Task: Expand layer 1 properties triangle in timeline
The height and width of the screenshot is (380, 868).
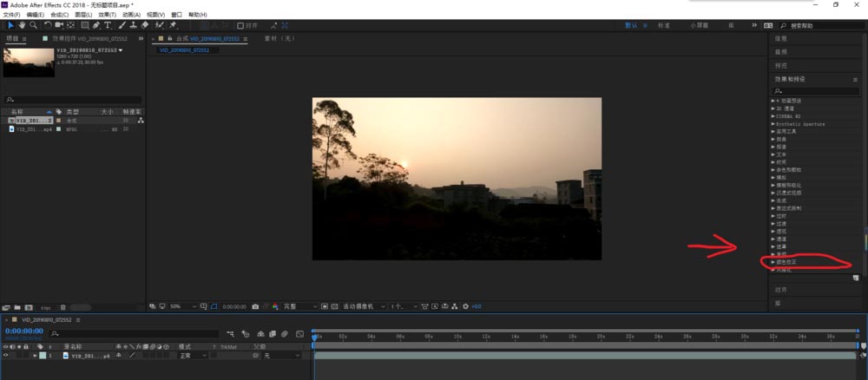Action: point(35,356)
